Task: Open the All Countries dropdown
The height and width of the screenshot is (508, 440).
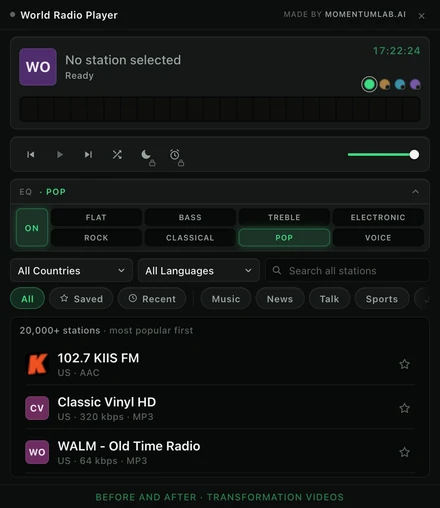Action: (72, 270)
